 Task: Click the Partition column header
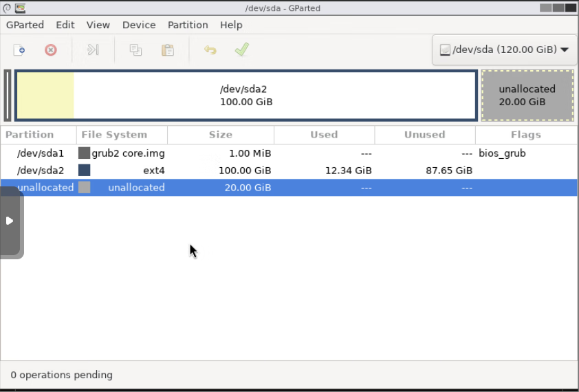click(x=39, y=135)
